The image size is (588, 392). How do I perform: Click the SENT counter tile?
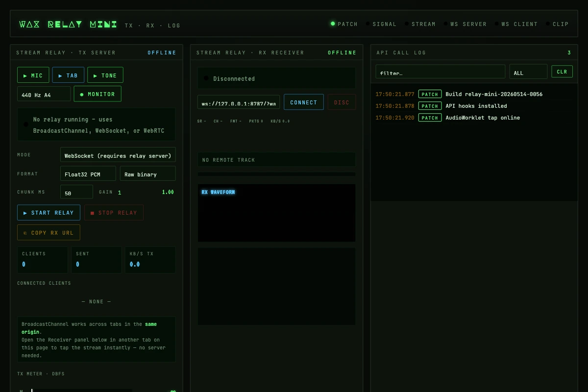pos(97,260)
